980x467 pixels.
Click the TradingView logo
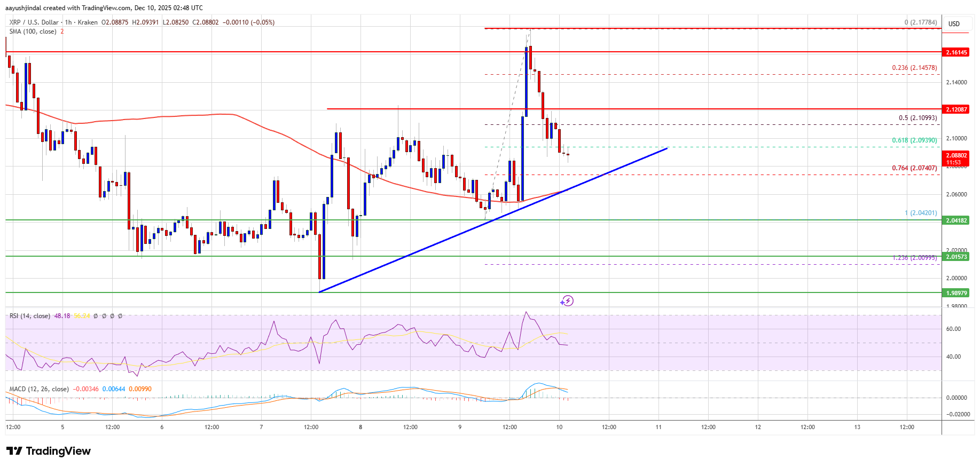coord(49,451)
